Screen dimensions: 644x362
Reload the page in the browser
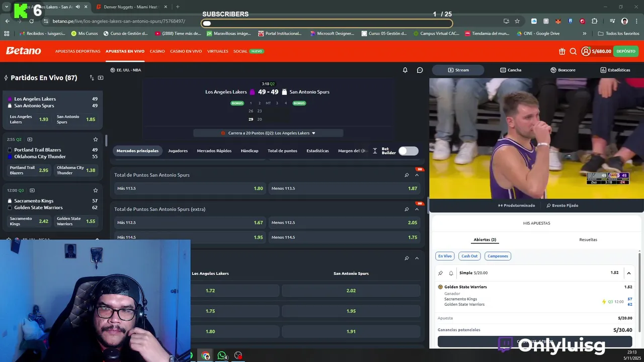[x=31, y=21]
